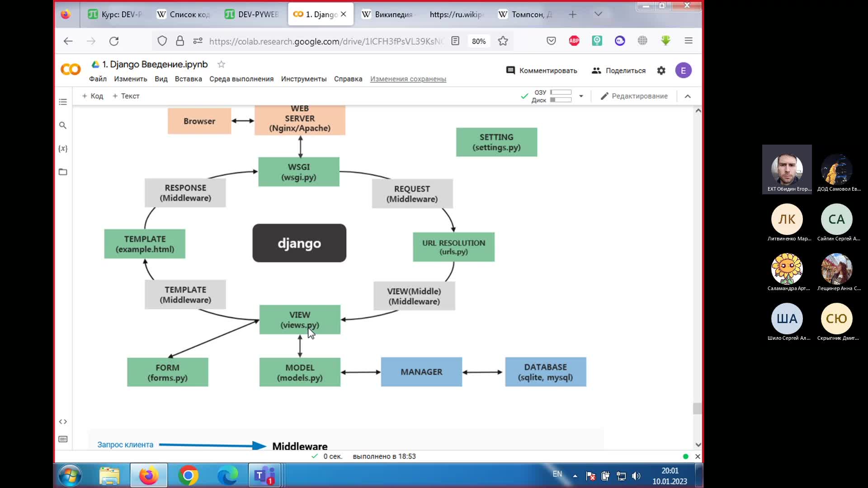
Task: Open the Инструменты menu
Action: coord(304,79)
